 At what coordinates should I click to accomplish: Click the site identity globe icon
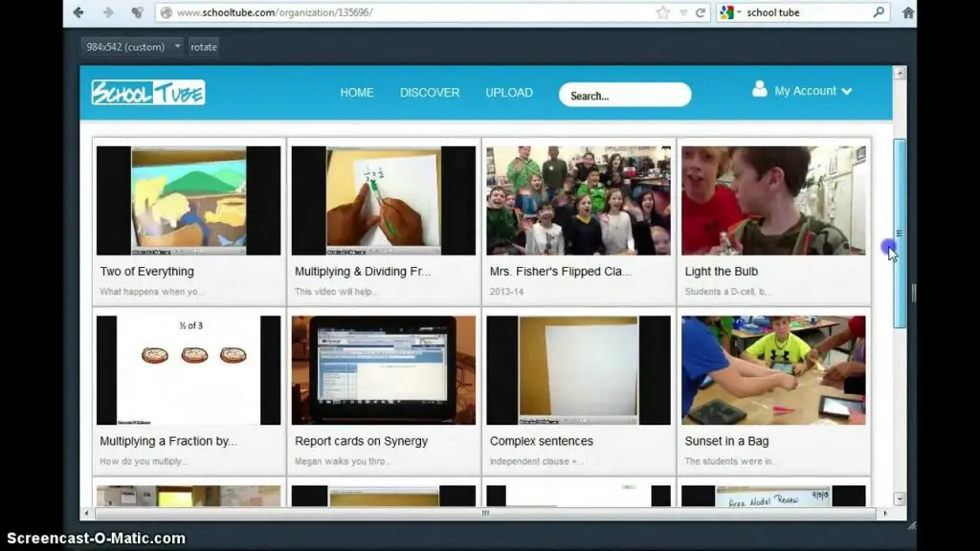coord(166,12)
